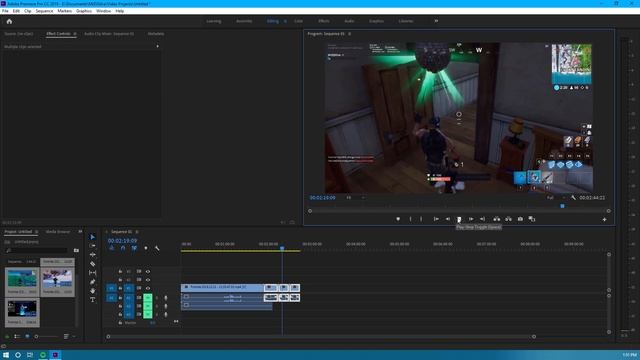The width and height of the screenshot is (640, 360).
Task: Click Mark Out button in Program monitor
Action: pyautogui.click(x=421, y=219)
